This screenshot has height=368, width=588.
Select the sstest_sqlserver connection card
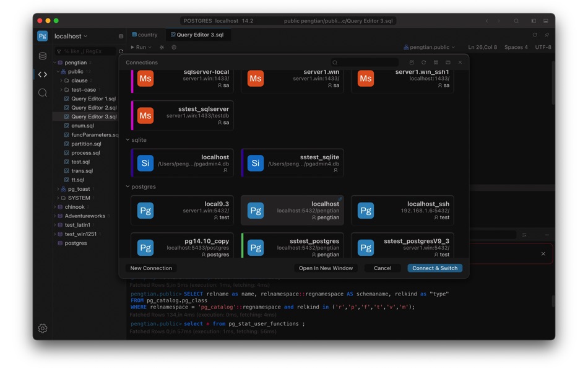(x=182, y=115)
